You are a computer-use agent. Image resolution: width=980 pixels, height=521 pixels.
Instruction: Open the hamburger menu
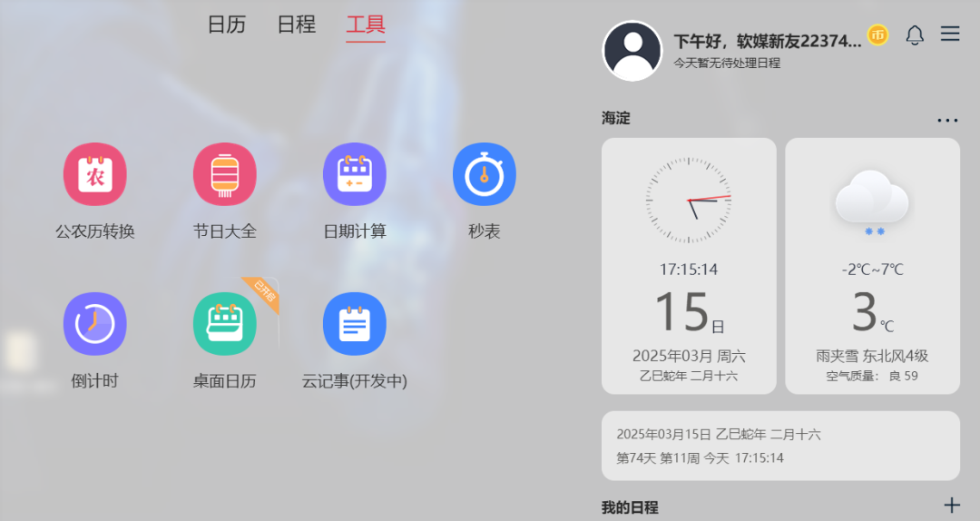[950, 34]
